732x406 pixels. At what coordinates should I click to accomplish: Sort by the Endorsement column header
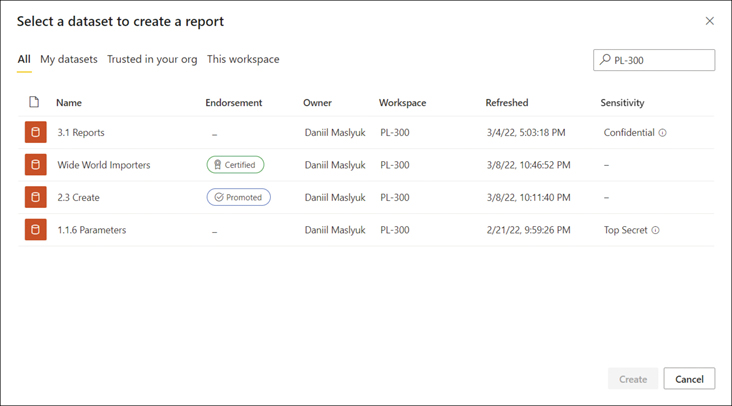(x=234, y=103)
